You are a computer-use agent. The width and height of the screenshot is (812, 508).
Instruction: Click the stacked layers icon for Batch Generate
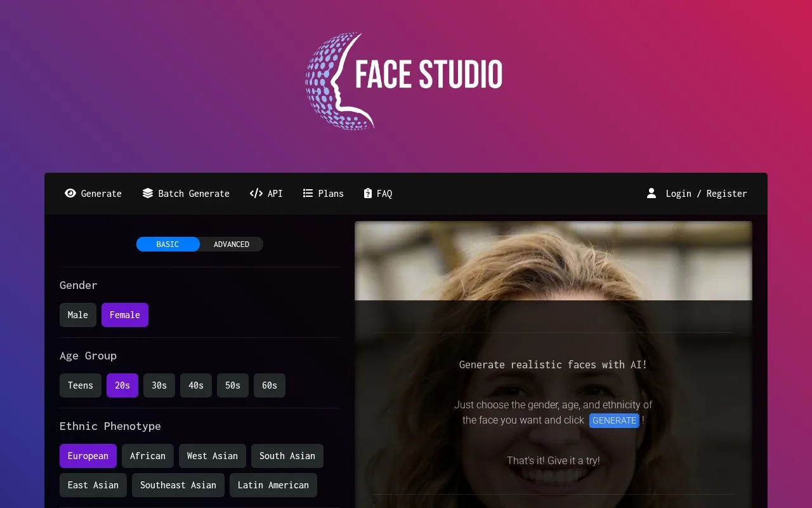pos(148,194)
